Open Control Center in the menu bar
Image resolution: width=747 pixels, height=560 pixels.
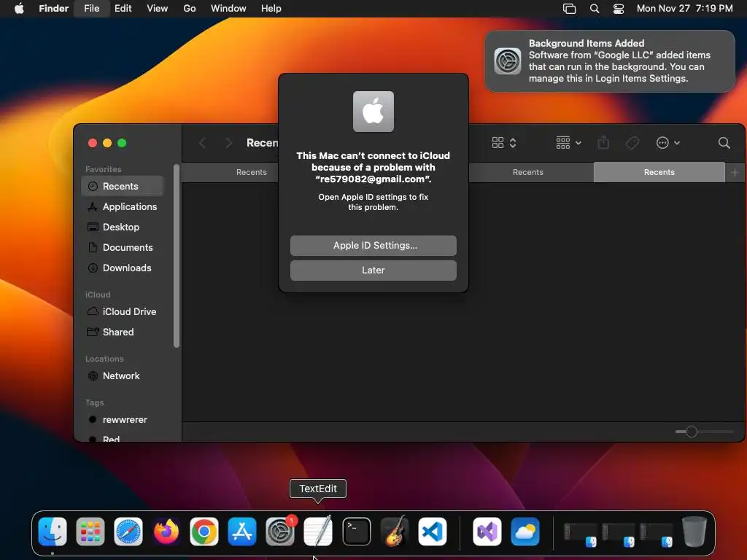pyautogui.click(x=619, y=9)
